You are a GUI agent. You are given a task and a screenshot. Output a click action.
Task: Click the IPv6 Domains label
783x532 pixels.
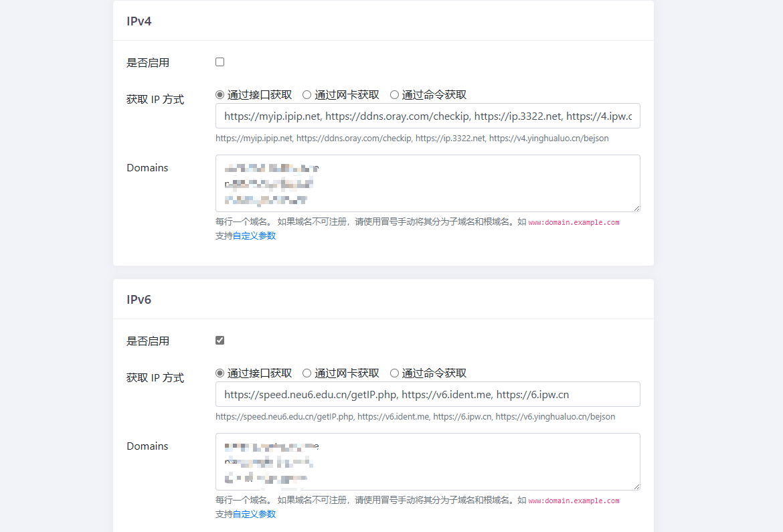pos(147,446)
